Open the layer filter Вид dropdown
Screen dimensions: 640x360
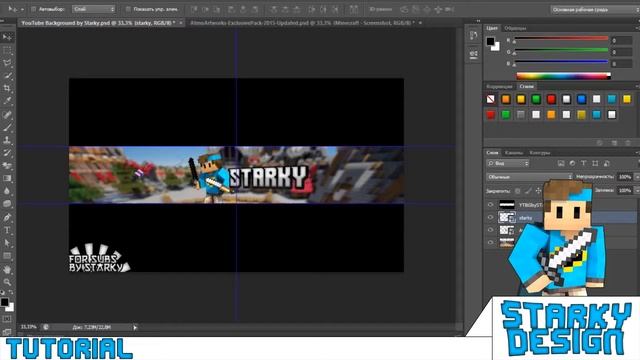pyautogui.click(x=507, y=163)
